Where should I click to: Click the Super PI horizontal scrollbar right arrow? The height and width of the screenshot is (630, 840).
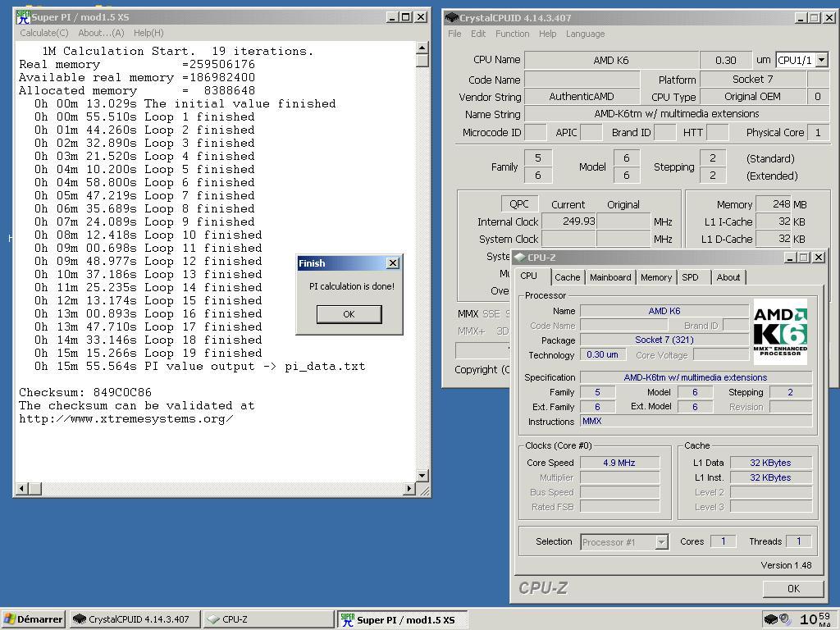pyautogui.click(x=409, y=488)
